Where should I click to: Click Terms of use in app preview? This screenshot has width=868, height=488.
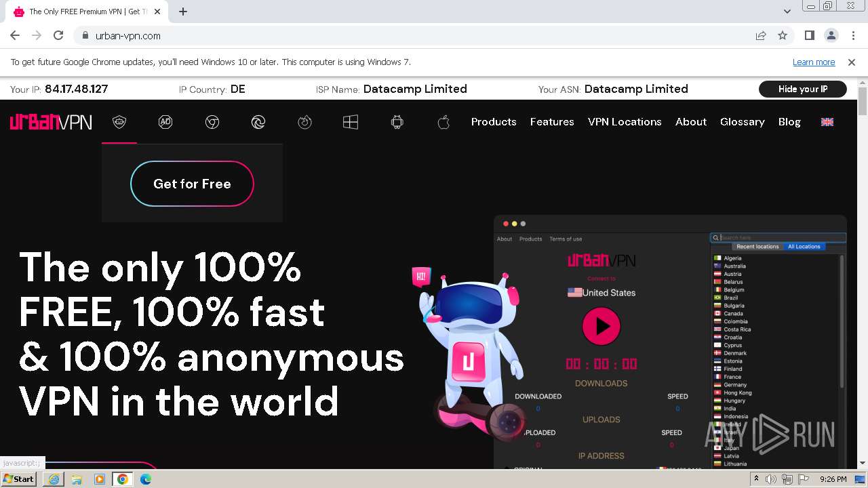tap(566, 239)
